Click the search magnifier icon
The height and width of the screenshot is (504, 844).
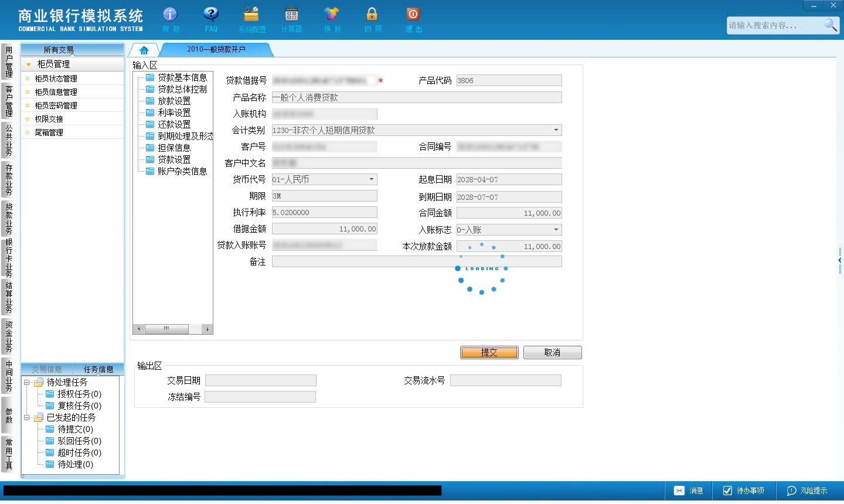point(830,25)
